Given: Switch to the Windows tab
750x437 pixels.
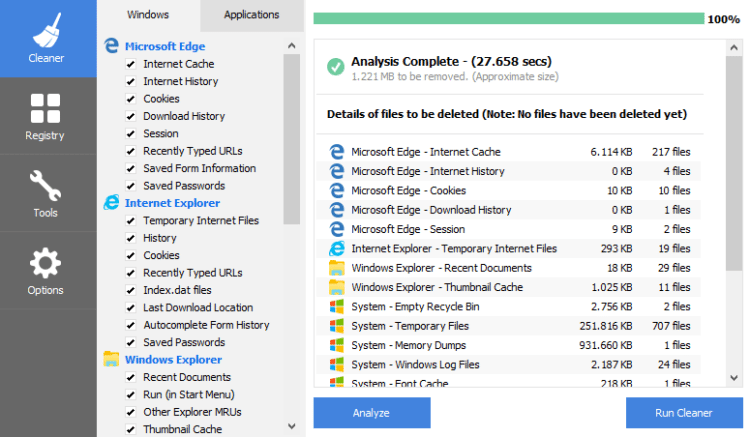Looking at the screenshot, I should pos(148,15).
